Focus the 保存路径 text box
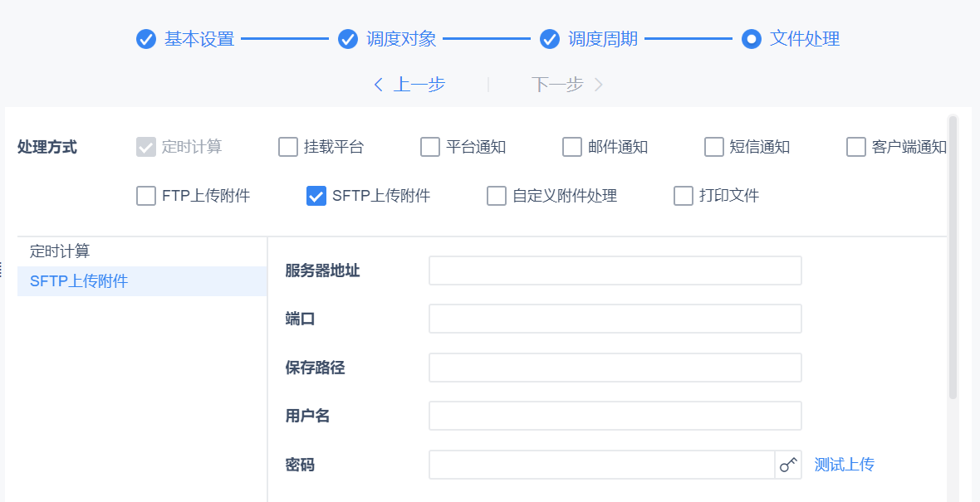Viewport: 980px width, 502px height. pyautogui.click(x=615, y=368)
